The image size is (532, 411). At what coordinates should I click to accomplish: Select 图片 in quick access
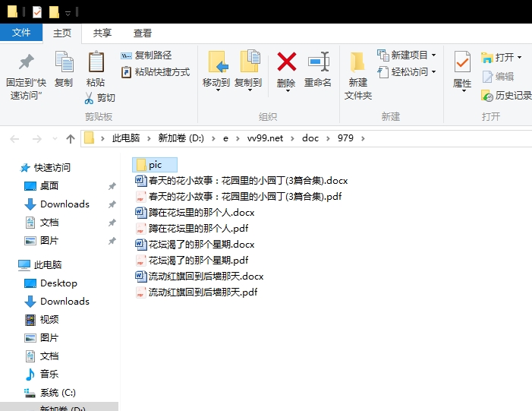tap(42, 241)
